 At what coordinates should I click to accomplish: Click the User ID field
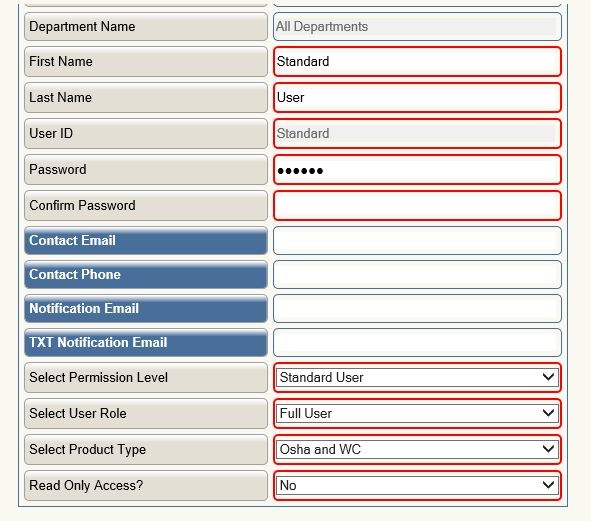click(x=417, y=133)
